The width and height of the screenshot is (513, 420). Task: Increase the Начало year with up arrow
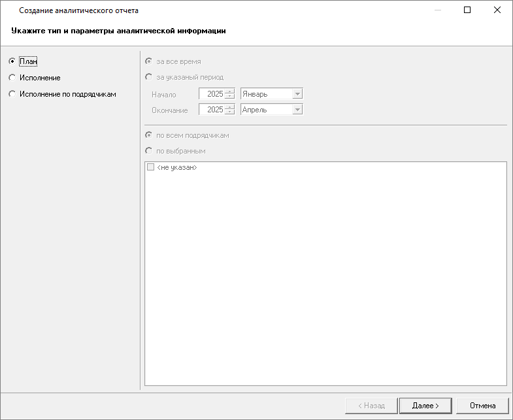tap(229, 91)
